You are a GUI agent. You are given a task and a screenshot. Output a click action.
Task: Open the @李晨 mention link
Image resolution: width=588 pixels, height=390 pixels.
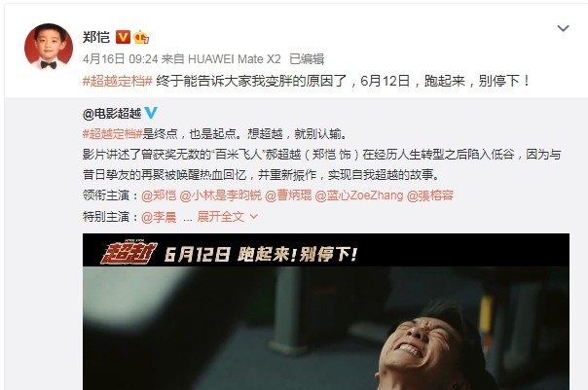pos(159,217)
